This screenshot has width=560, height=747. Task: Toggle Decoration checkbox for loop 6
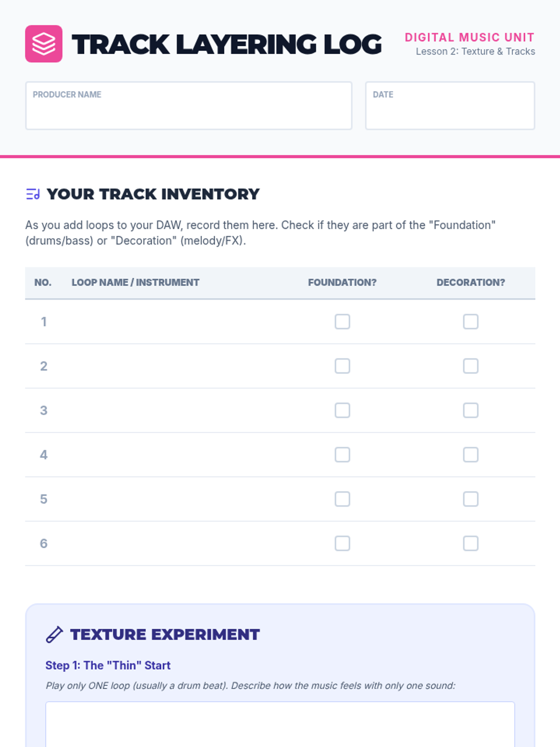[470, 543]
